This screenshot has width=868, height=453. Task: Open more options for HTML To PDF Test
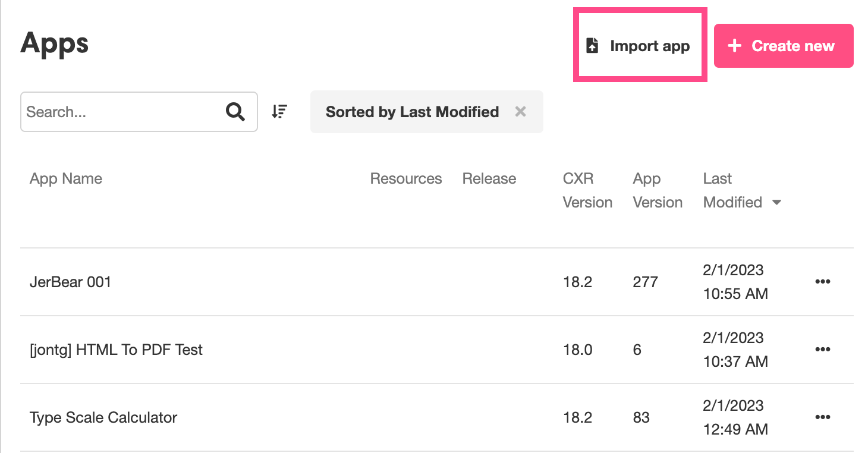click(x=822, y=350)
